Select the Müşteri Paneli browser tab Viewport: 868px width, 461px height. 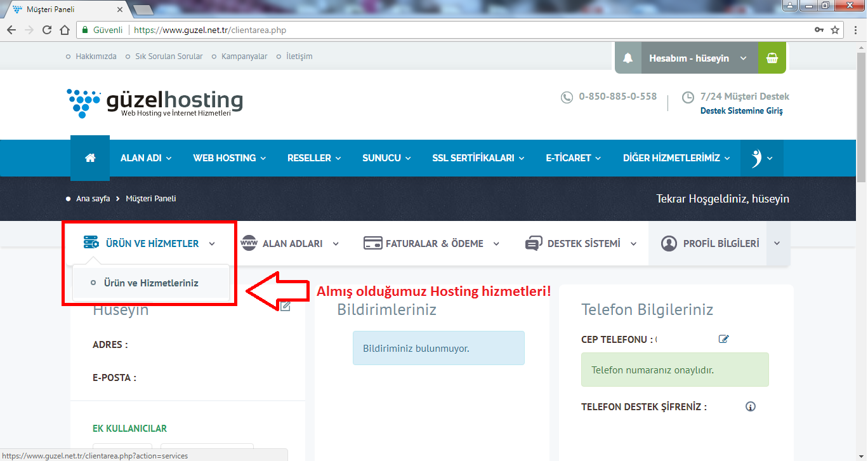pos(67,10)
